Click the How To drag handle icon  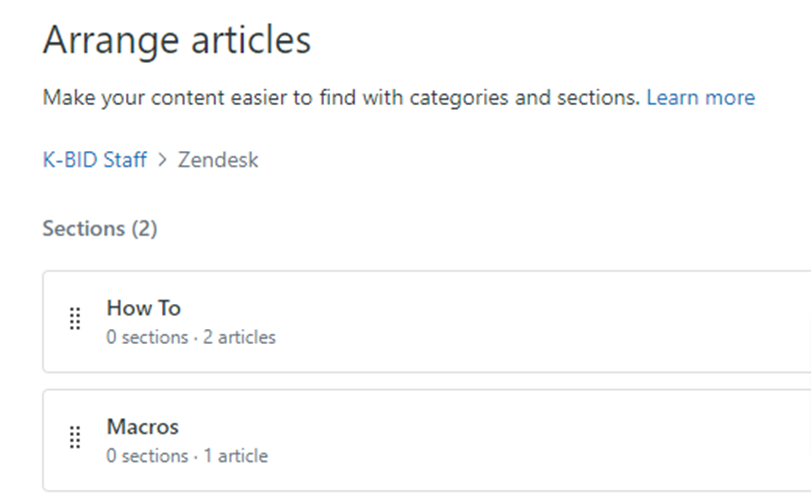[x=74, y=319]
